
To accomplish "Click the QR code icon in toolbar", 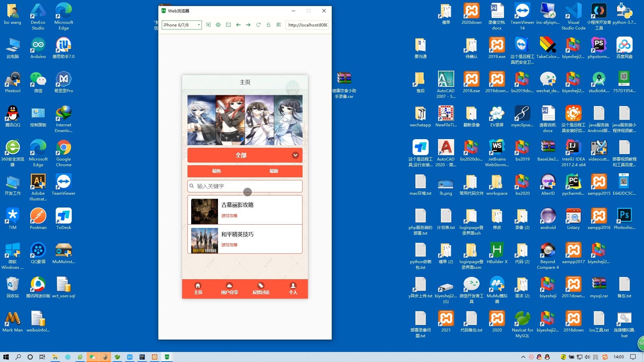I will point(278,25).
